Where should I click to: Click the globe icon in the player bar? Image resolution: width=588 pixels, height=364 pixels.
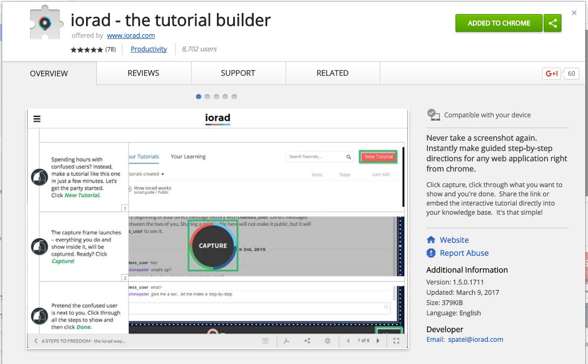327,341
